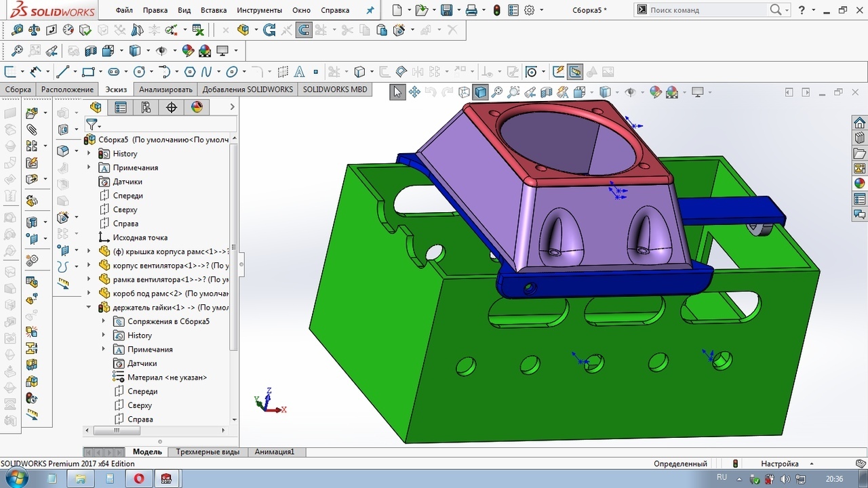868x488 pixels.
Task: Switch to Анимация1 bottom tab
Action: [x=275, y=451]
